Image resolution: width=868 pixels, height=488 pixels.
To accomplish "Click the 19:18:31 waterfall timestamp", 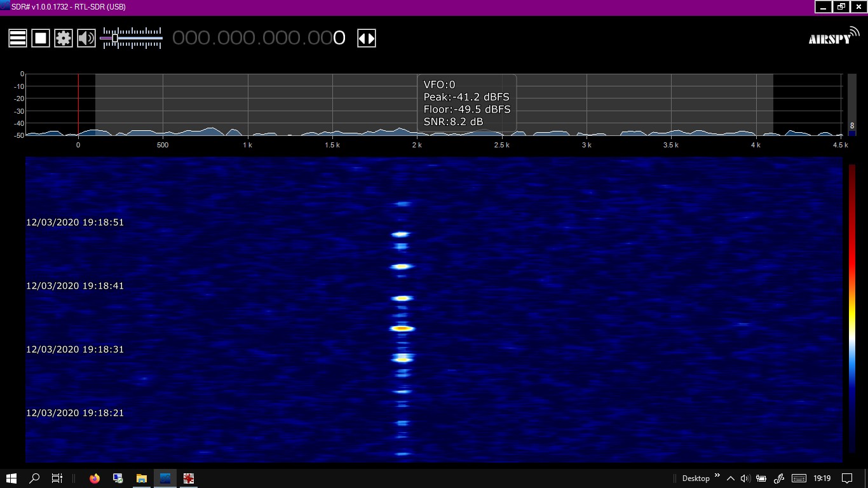I will [75, 349].
